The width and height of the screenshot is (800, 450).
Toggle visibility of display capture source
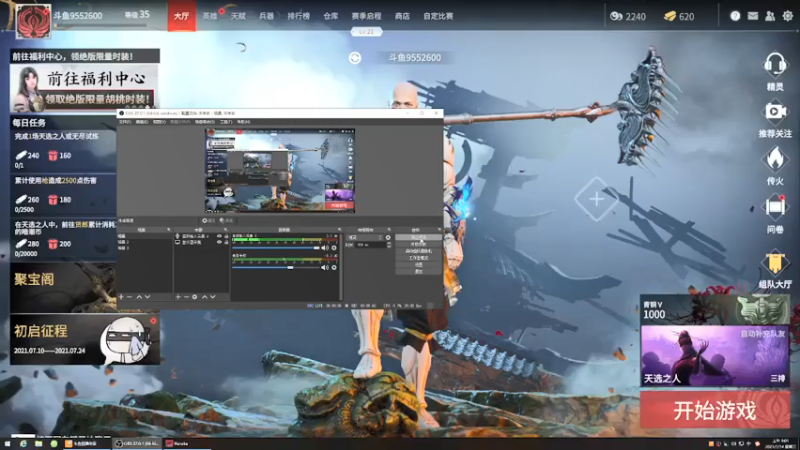click(x=219, y=242)
